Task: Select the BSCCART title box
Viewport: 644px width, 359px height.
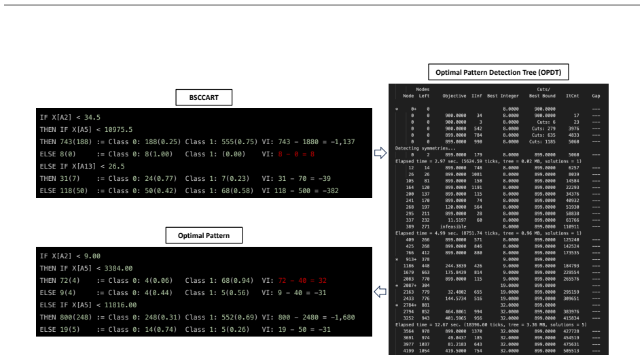Action: tap(204, 97)
